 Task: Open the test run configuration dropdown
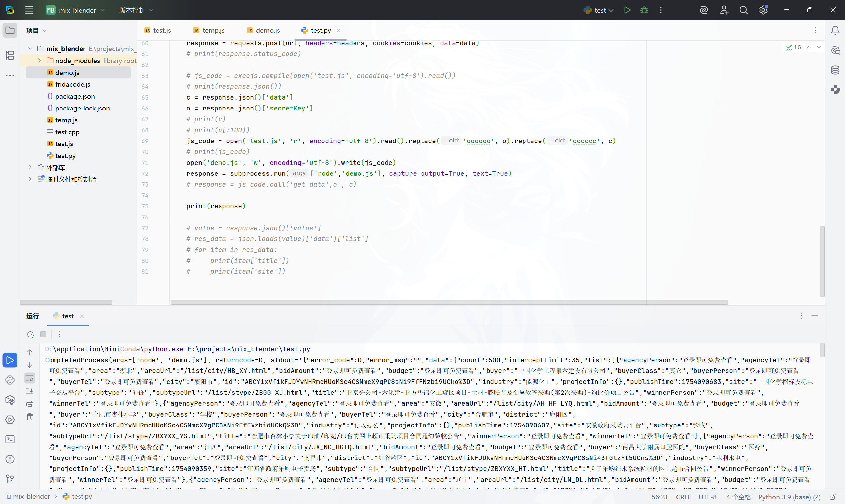point(600,10)
